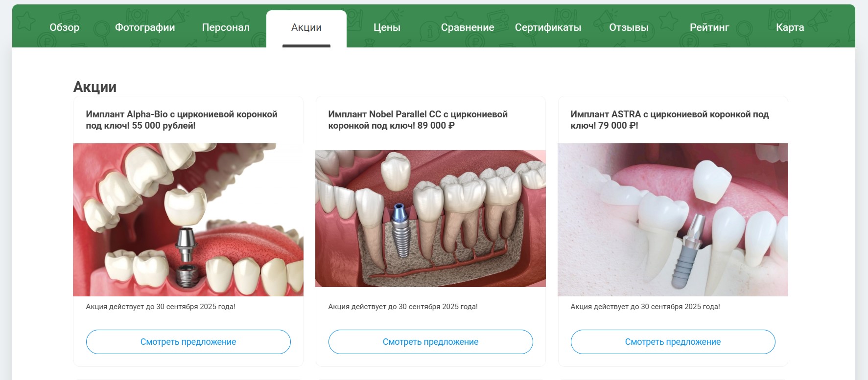Open the Отзывы tab

[x=629, y=27]
